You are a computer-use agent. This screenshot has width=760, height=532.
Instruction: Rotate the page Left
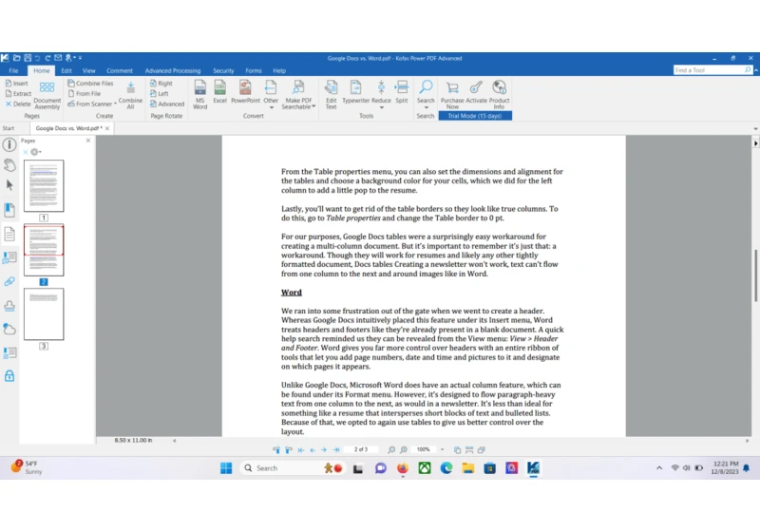pos(159,93)
